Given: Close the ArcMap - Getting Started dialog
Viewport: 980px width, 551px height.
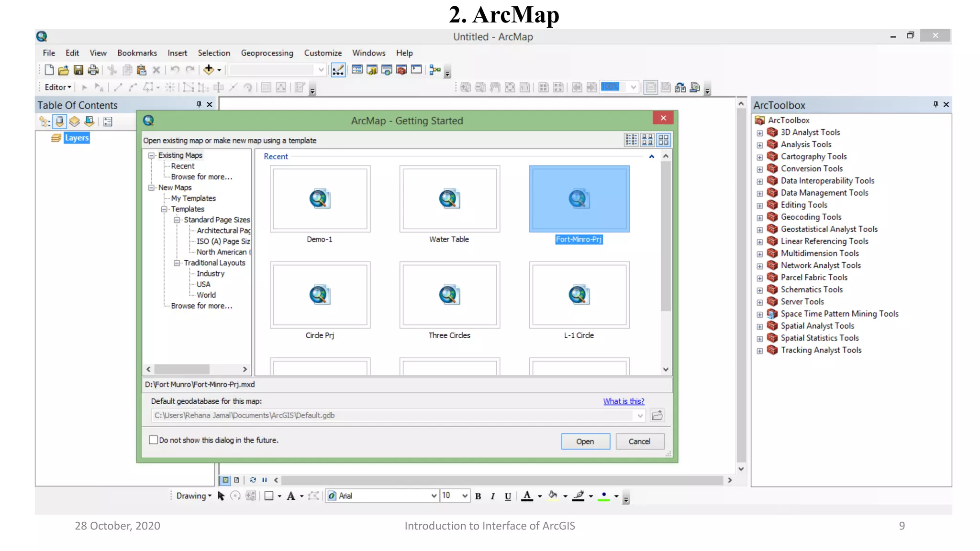Looking at the screenshot, I should [663, 118].
